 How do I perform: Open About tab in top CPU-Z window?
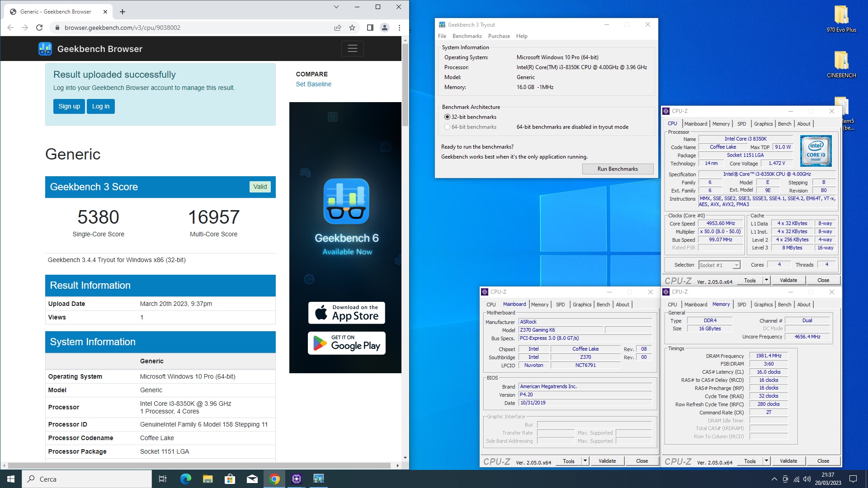pos(803,124)
